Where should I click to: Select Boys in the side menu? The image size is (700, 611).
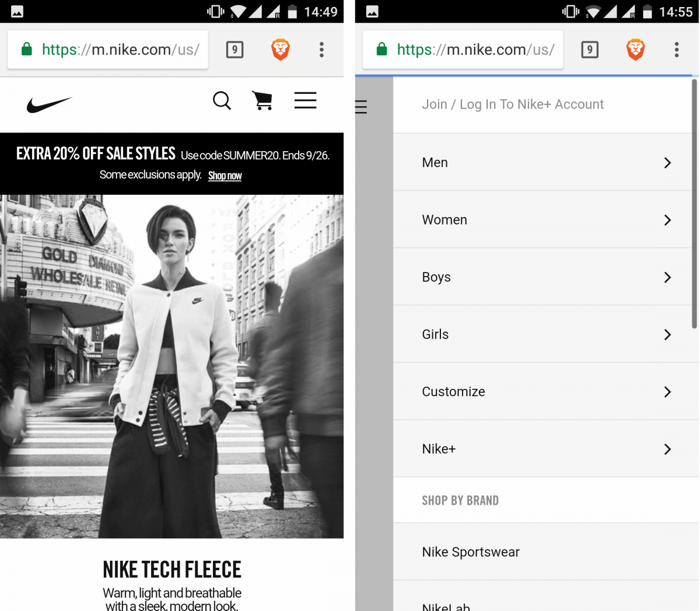[x=436, y=277]
